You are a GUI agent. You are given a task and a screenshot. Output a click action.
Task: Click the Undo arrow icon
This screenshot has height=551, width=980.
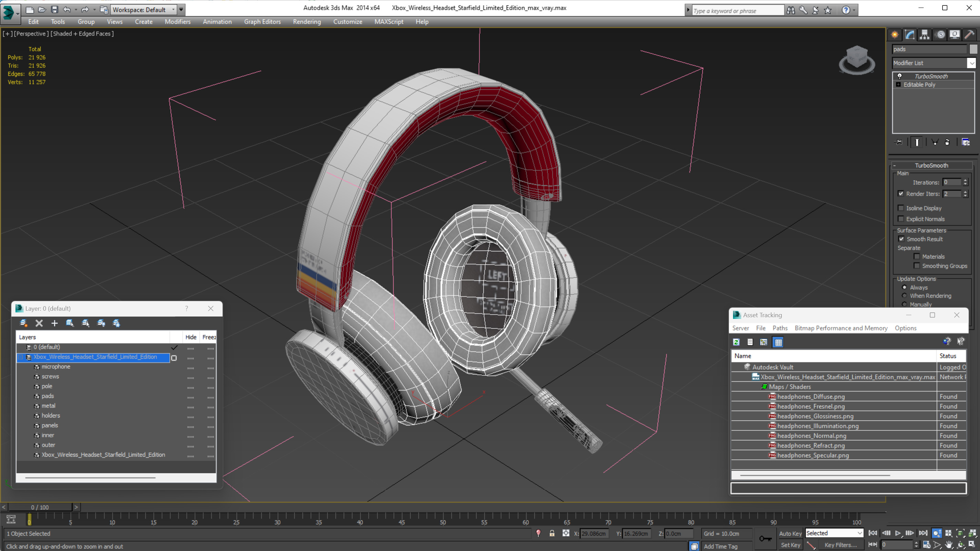(x=67, y=10)
